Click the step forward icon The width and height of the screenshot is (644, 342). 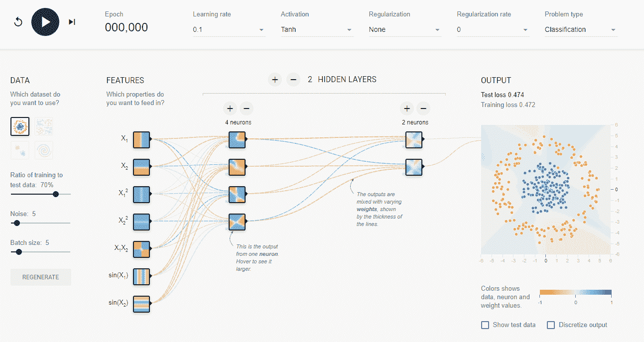(72, 22)
